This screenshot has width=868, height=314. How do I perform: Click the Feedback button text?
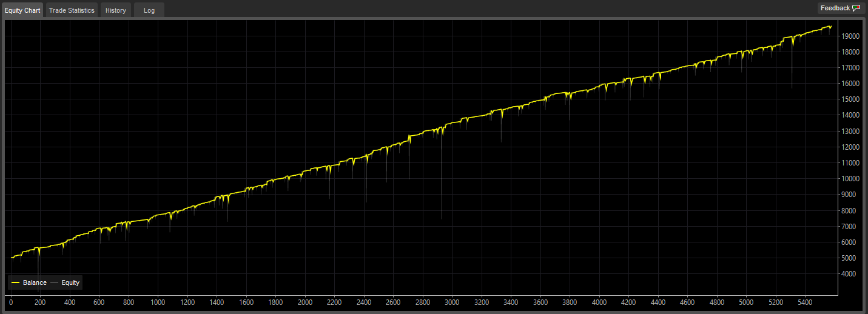point(835,8)
